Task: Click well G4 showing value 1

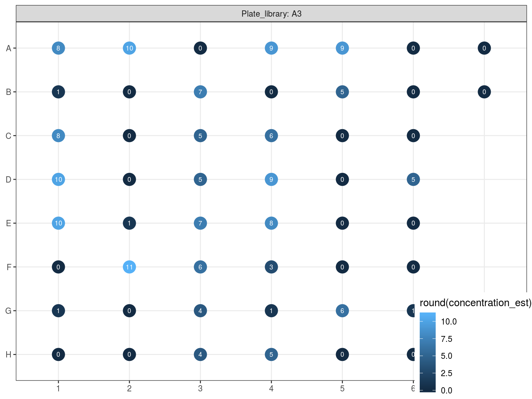Action: point(271,311)
